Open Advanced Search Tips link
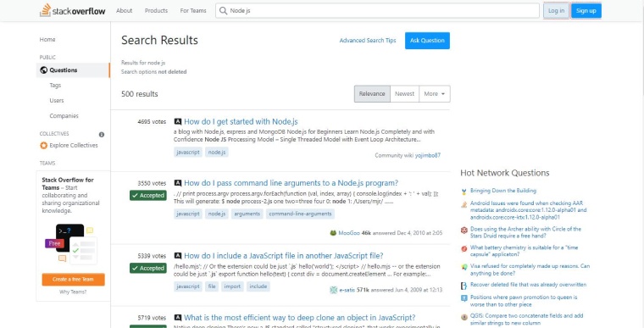 point(368,41)
